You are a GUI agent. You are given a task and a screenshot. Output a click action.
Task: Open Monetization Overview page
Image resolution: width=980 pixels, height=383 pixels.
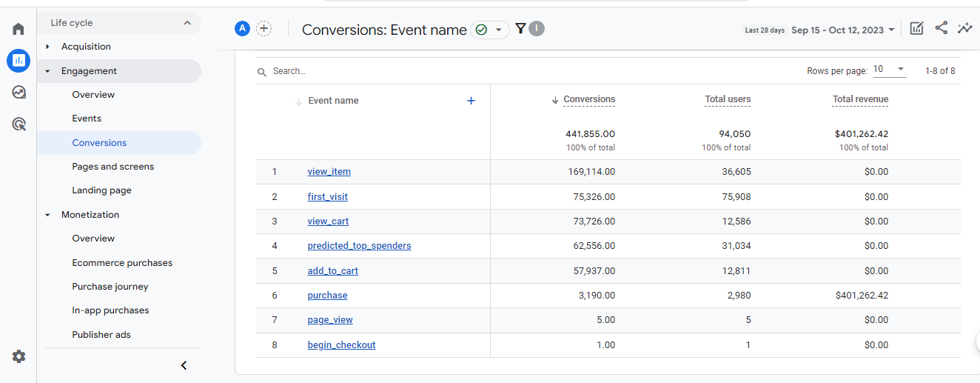[x=93, y=239]
